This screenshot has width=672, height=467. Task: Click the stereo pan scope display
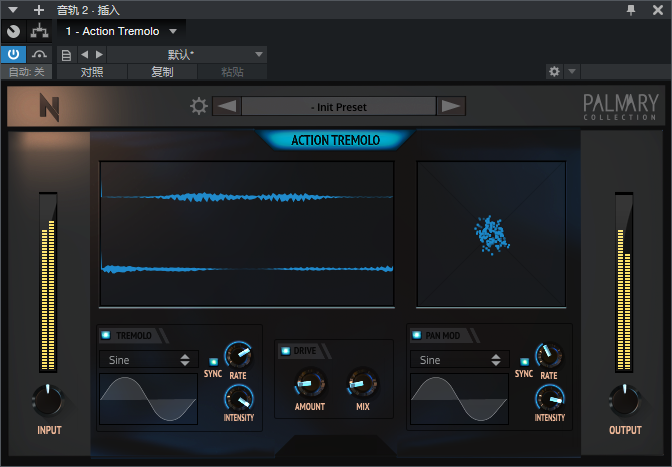coord(491,234)
